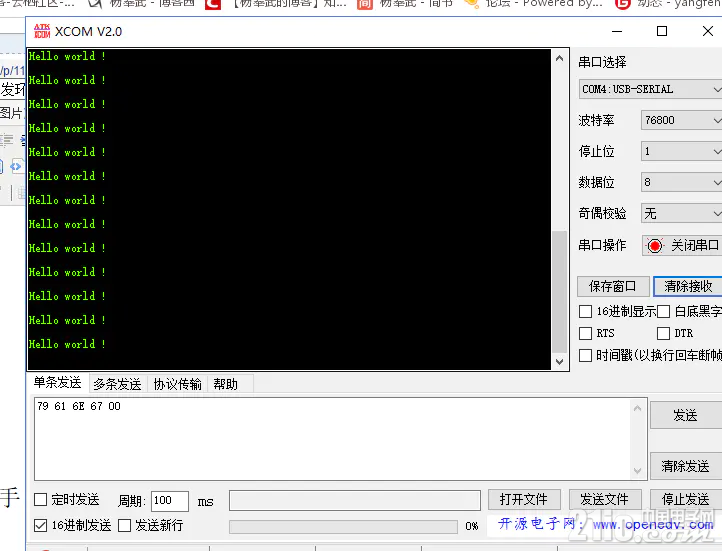Click the first Hello world ! line

tap(67, 56)
